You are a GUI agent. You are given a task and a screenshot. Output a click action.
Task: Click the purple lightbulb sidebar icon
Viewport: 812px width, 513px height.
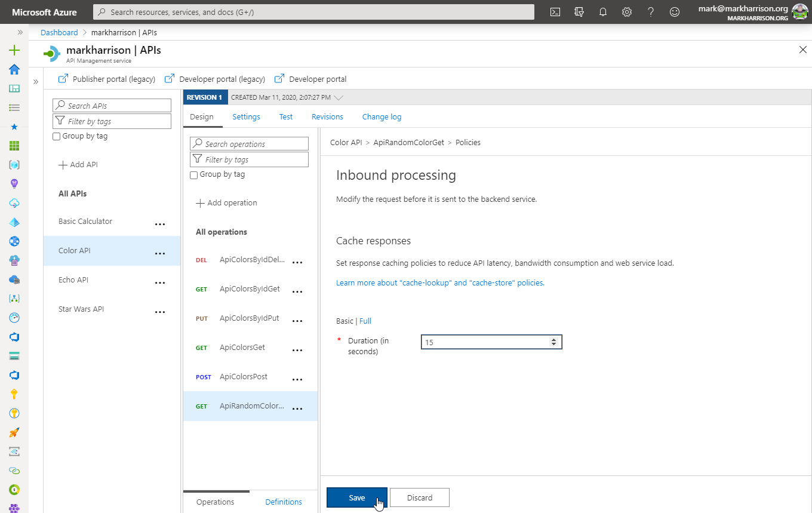[x=14, y=184]
